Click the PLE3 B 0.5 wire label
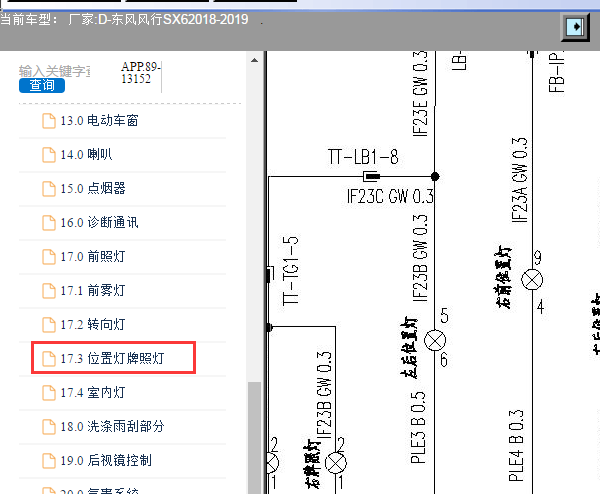This screenshot has height=494, width=600. 418,427
